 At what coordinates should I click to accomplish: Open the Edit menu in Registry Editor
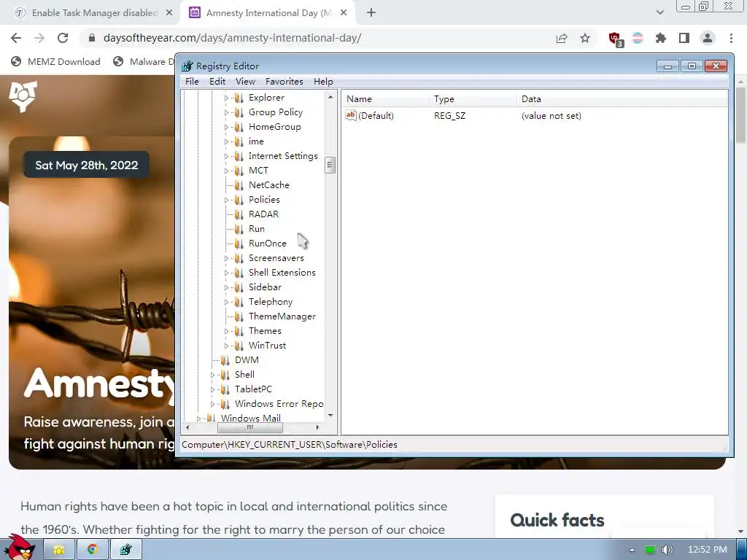tap(217, 82)
